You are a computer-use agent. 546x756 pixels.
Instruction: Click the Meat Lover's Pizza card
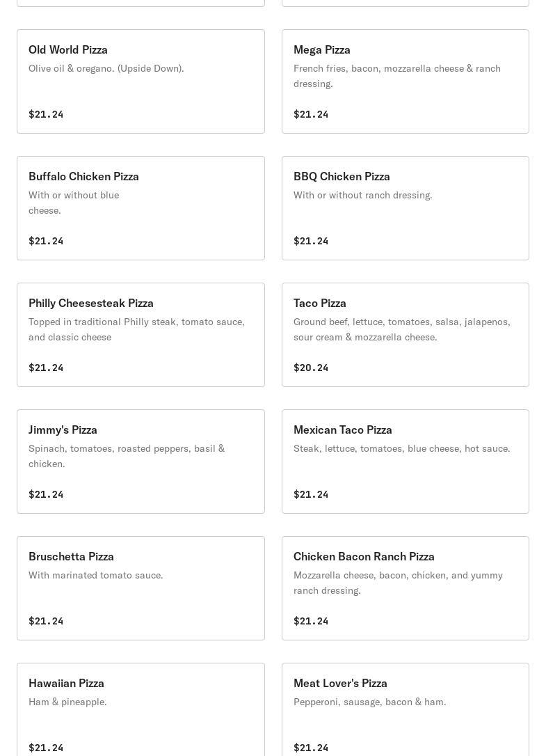point(405,710)
